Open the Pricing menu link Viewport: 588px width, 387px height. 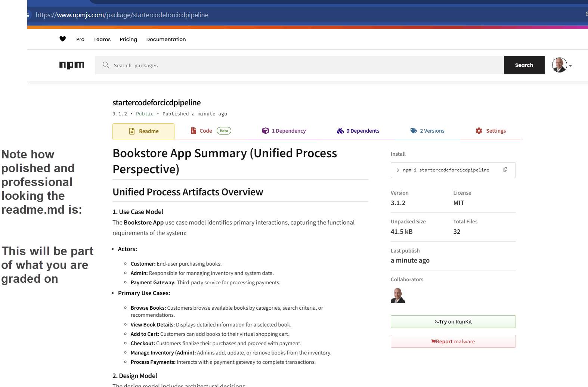pos(128,39)
